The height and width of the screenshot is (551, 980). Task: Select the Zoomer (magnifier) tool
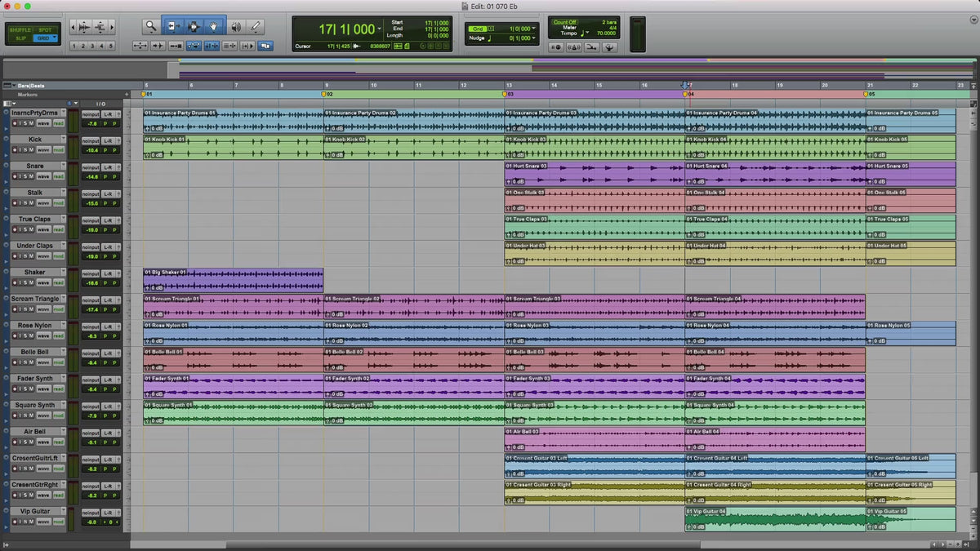151,27
